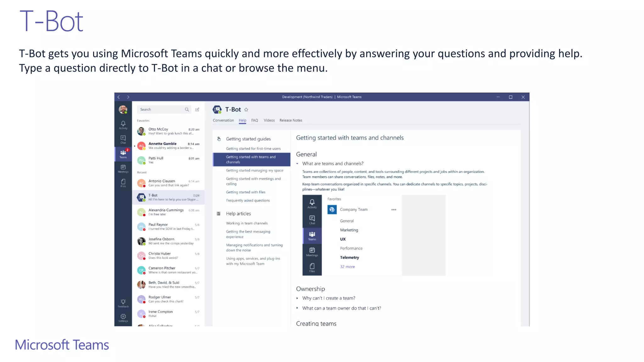The width and height of the screenshot is (644, 362).
Task: Open 'Getting started with meetings and calling'
Action: coord(253,181)
